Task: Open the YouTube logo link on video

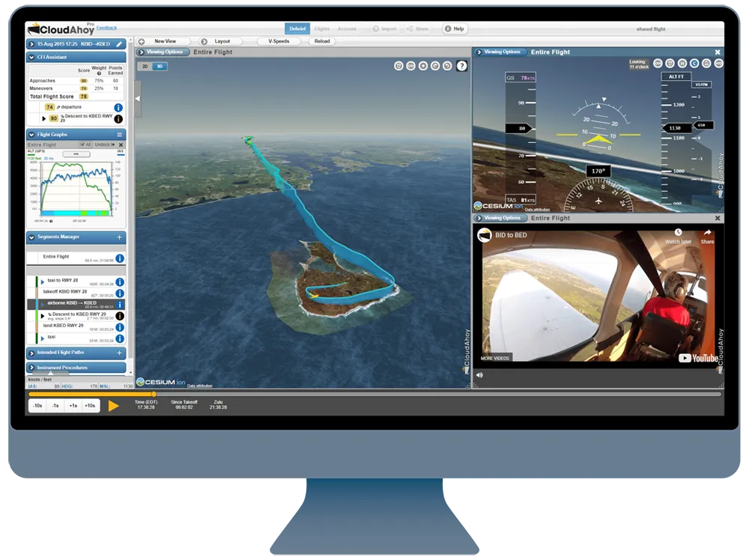Action: 698,358
